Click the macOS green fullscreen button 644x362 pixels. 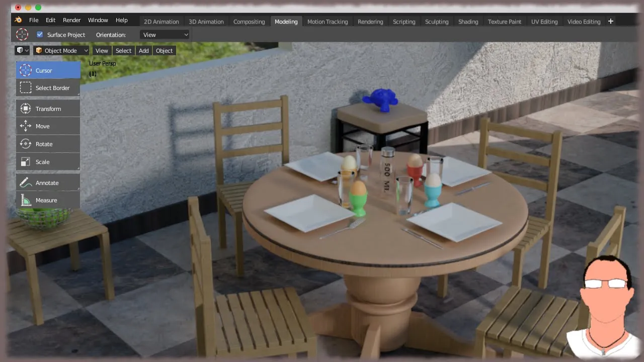pyautogui.click(x=38, y=7)
